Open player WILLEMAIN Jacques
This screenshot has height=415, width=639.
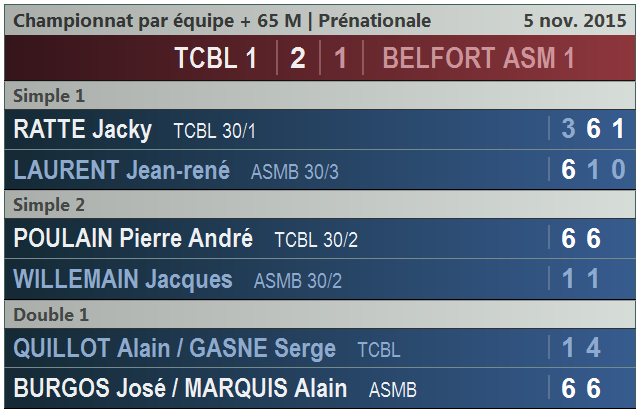(x=123, y=280)
